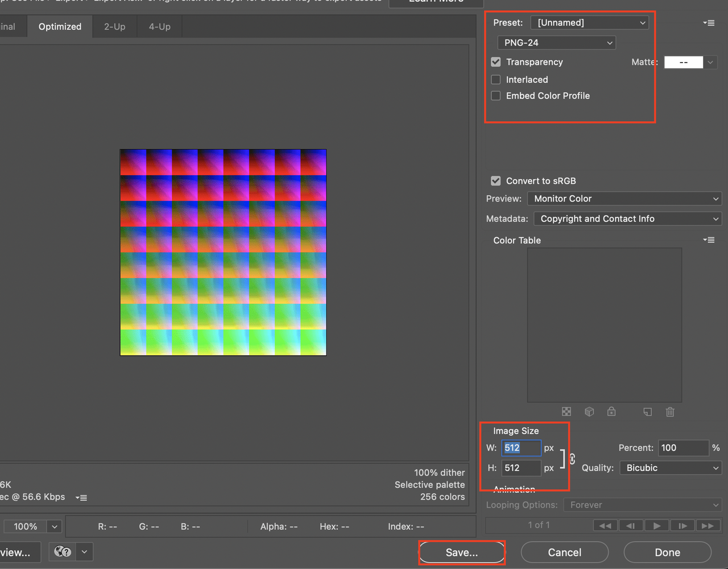Open the Metadata Copyright and Contact Info dropdown
Viewport: 728px width, 569px height.
point(628,218)
